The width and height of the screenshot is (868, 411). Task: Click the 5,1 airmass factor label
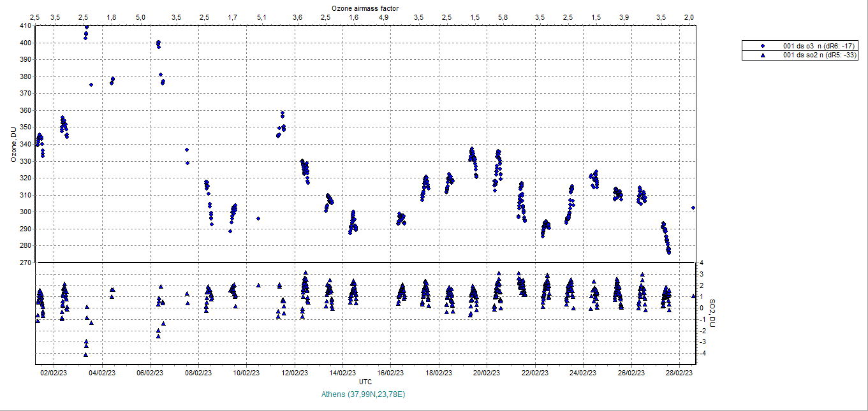261,17
